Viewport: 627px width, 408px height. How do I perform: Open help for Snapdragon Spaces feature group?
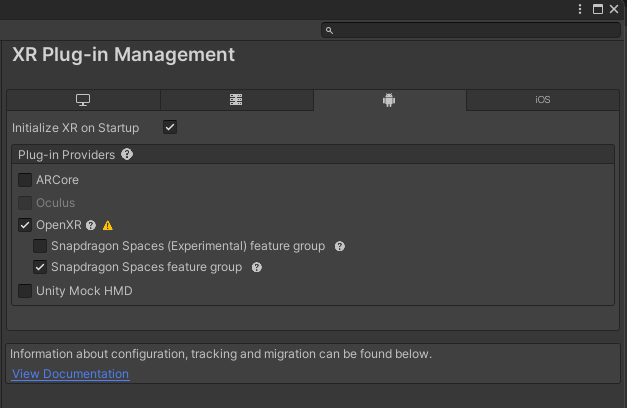tap(257, 267)
